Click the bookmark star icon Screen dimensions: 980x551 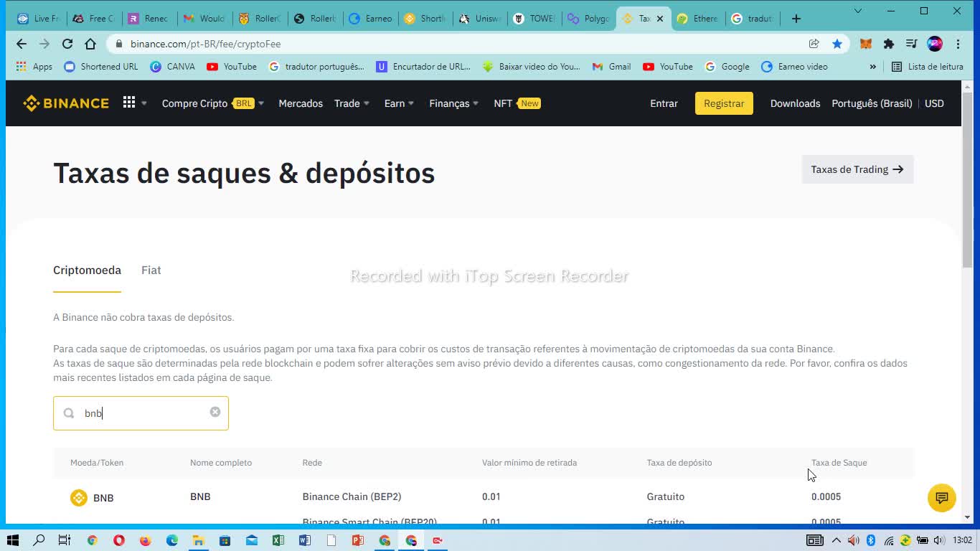click(837, 44)
